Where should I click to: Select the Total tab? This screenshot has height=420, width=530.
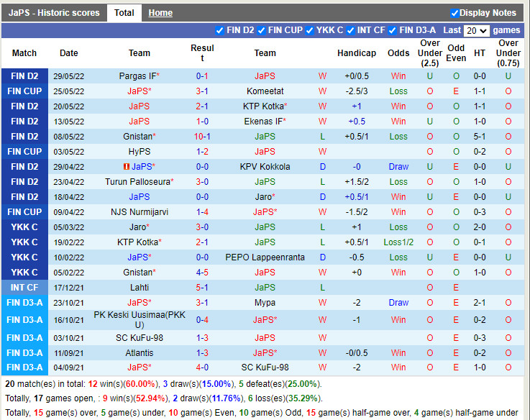pyautogui.click(x=124, y=13)
